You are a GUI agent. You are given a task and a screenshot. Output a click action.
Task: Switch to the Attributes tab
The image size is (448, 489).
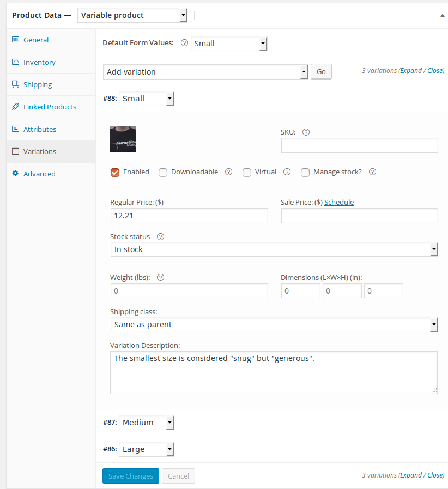[40, 129]
